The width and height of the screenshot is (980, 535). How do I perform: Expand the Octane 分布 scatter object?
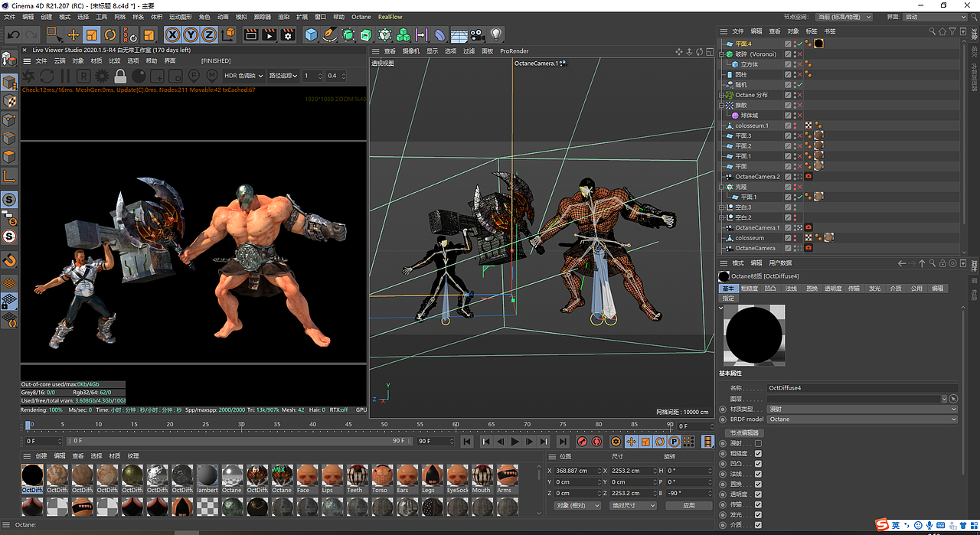tap(721, 95)
